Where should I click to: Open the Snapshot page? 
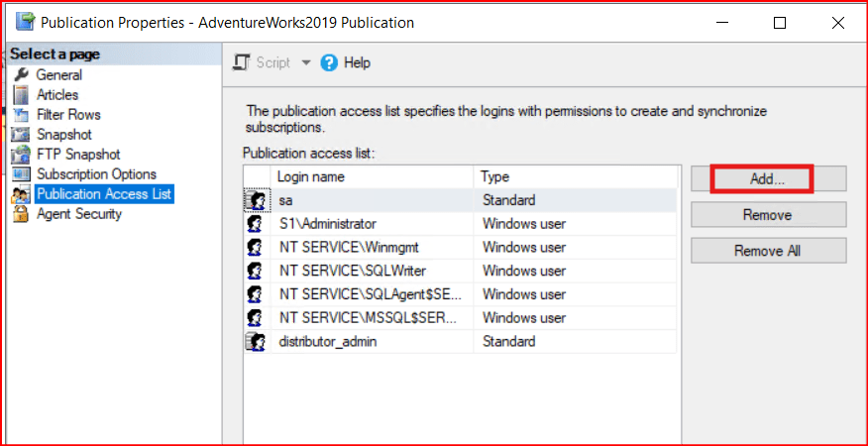tap(63, 135)
